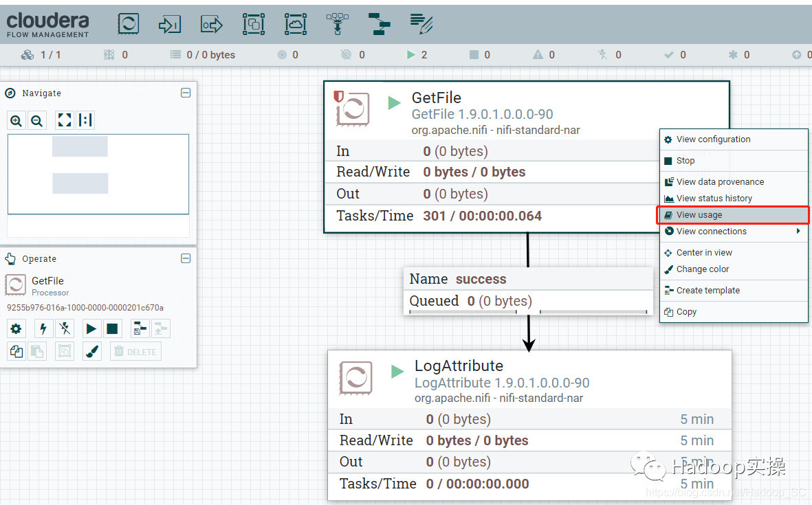Click the disabled components count indicator
This screenshot has width=812, height=505.
tap(609, 55)
